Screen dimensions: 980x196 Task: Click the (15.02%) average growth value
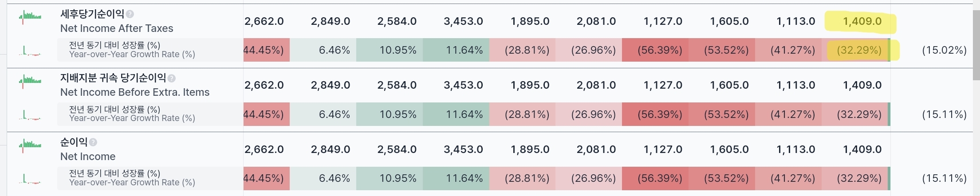coord(944,50)
